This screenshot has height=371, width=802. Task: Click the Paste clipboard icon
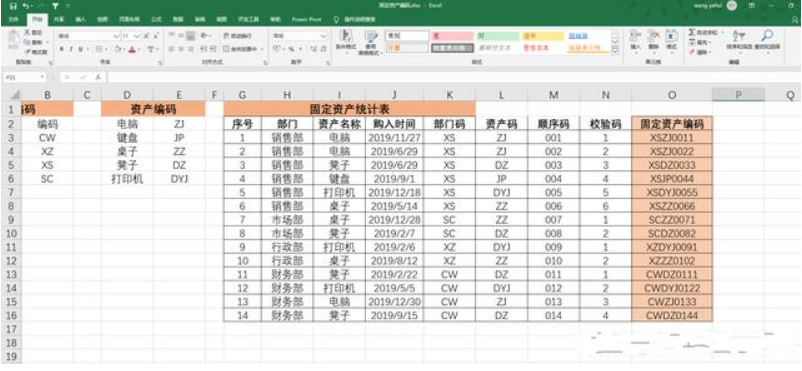(14, 39)
